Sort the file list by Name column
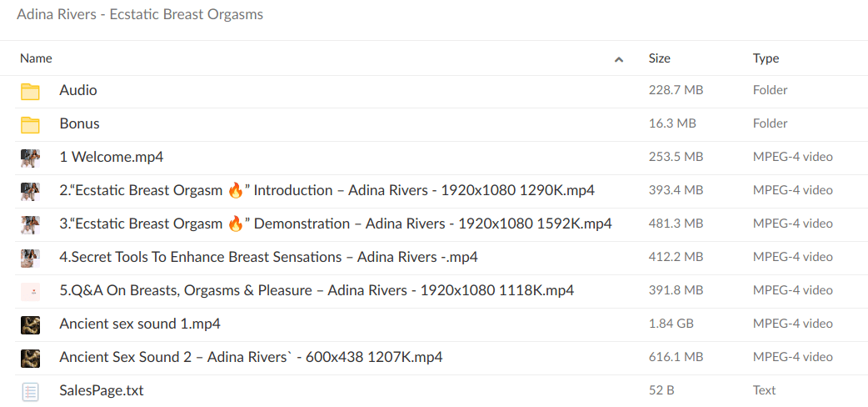868x407 pixels. (36, 58)
